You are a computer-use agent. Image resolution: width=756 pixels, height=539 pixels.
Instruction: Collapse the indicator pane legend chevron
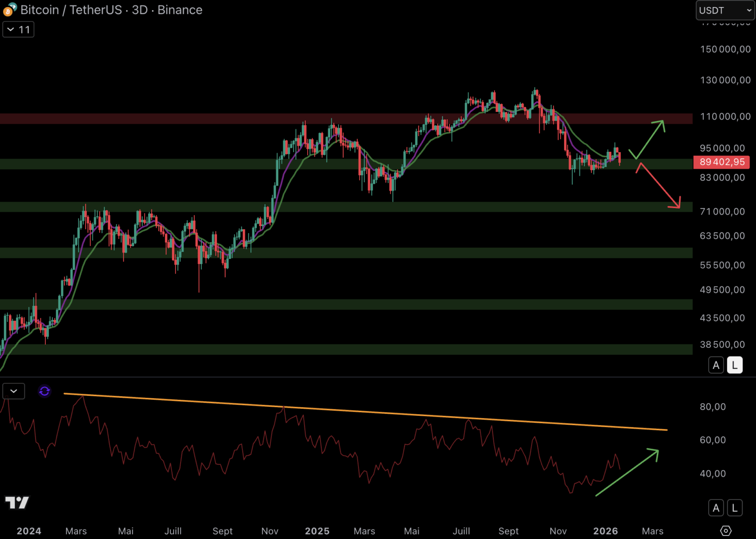click(x=13, y=391)
